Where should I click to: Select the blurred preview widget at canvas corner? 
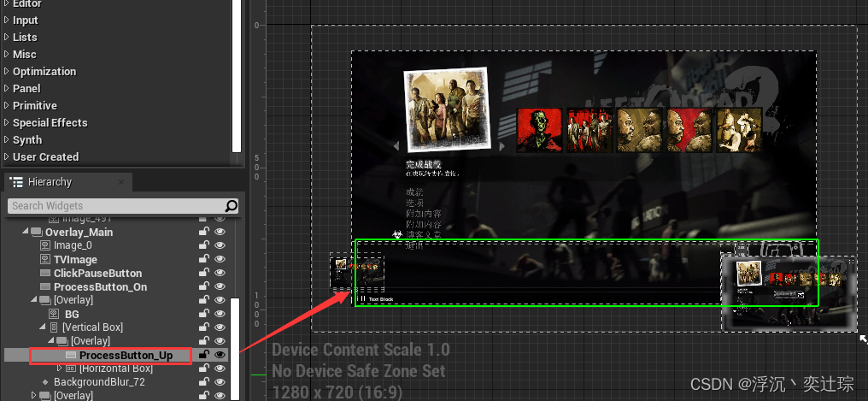[x=789, y=293]
